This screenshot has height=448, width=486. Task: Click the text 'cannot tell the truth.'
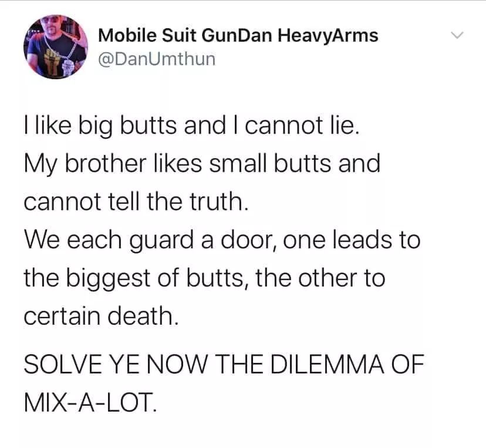[x=136, y=201]
